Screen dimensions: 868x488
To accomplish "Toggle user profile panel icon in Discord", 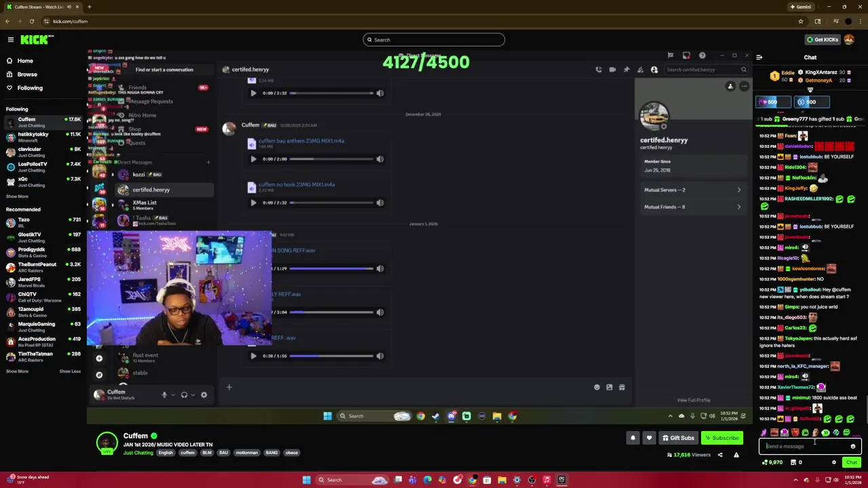I will [x=654, y=70].
